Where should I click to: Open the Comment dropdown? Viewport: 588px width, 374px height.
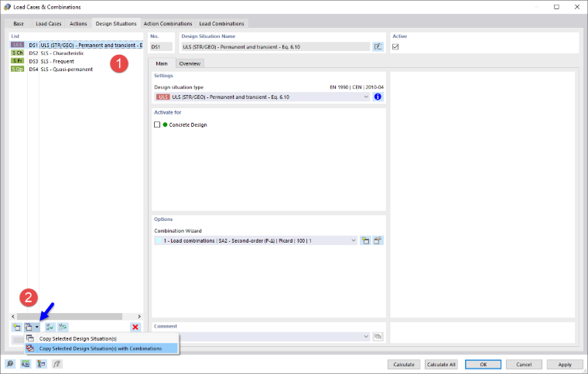(x=366, y=336)
